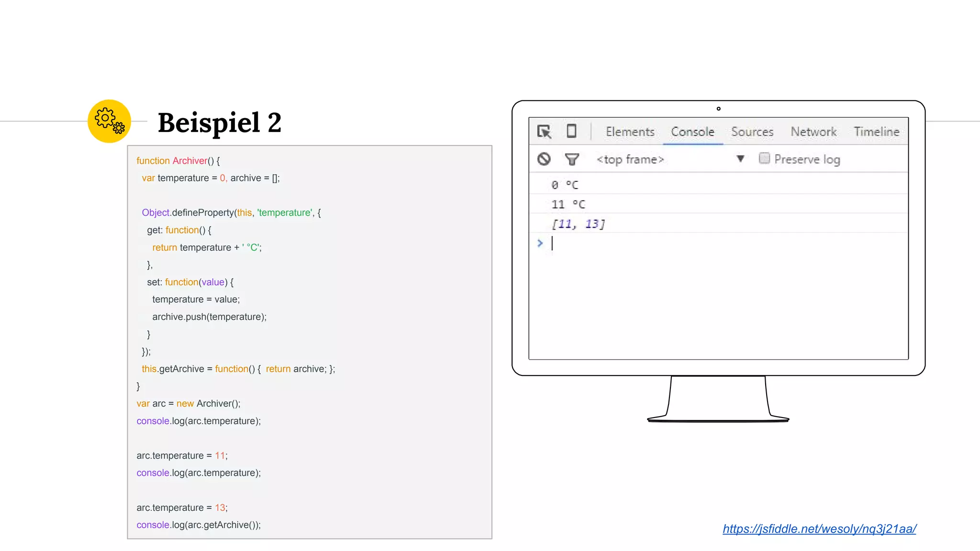Click the 'Beispiel 2' heading

click(220, 122)
